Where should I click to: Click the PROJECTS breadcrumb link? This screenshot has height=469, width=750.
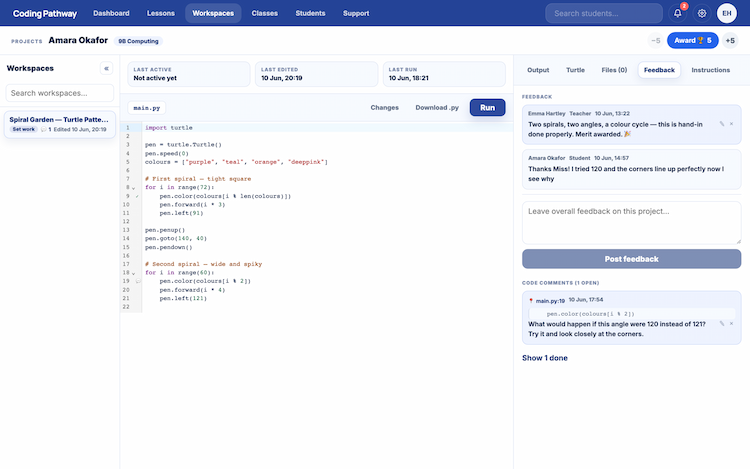(27, 42)
